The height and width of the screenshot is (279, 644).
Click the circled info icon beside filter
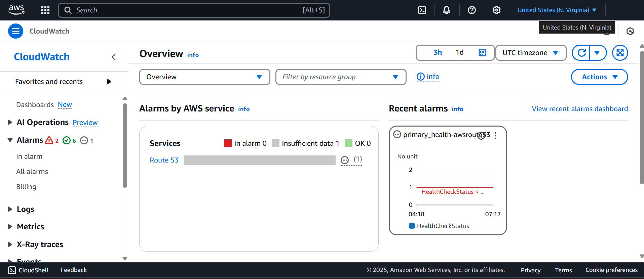point(421,77)
